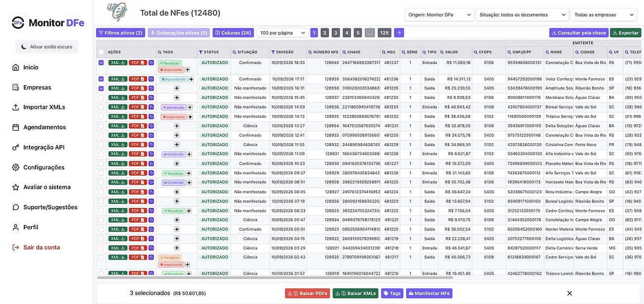
Task: Close the selection bar with the X
Action: (569, 294)
